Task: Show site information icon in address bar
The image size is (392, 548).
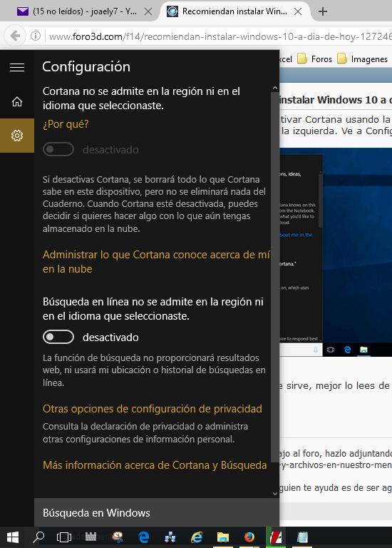Action: 36,36
